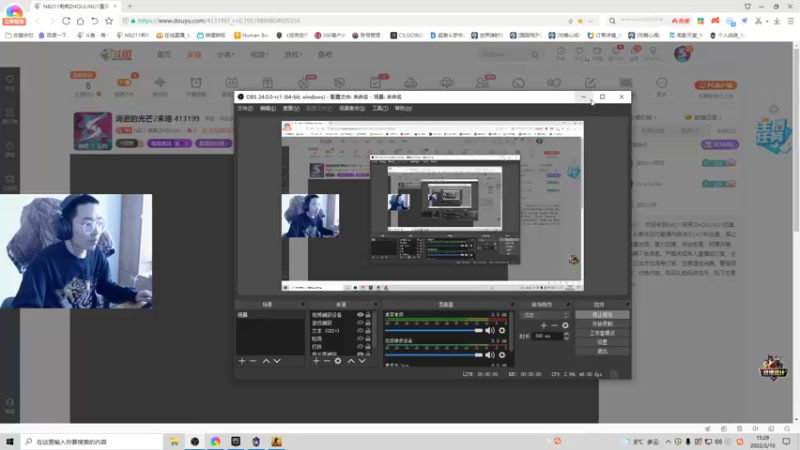Toggle visibility of 游戏捕获 source
This screenshot has width=800, height=450.
pos(360,322)
